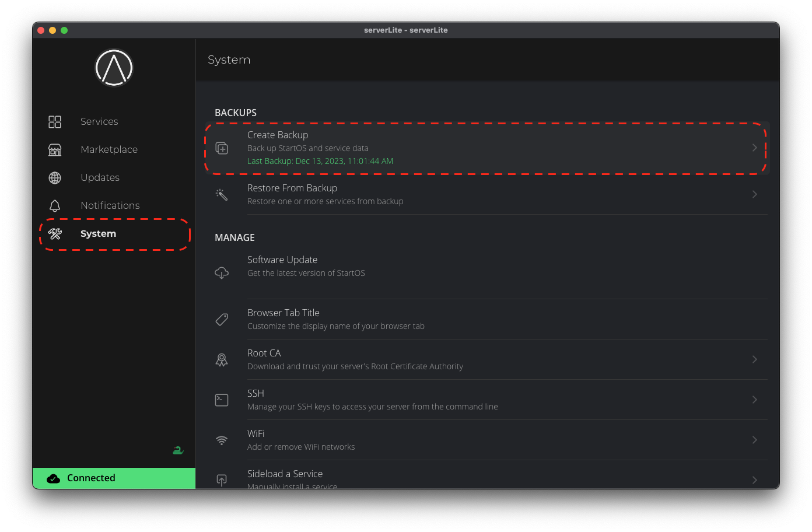
Task: Click the Services grid icon
Action: coord(55,121)
